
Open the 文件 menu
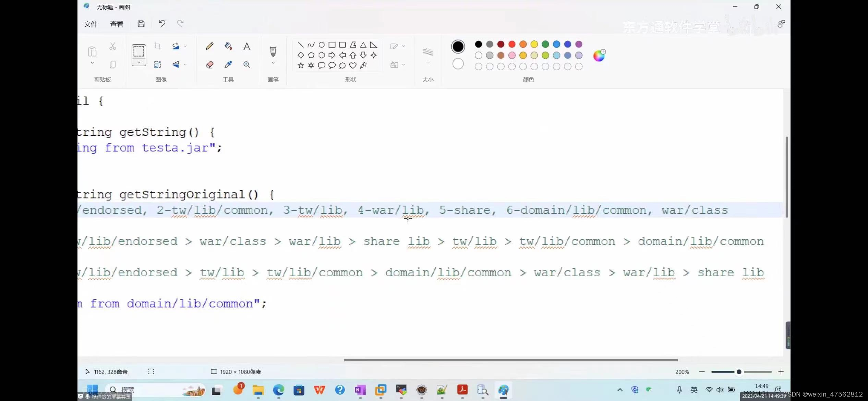tap(90, 24)
